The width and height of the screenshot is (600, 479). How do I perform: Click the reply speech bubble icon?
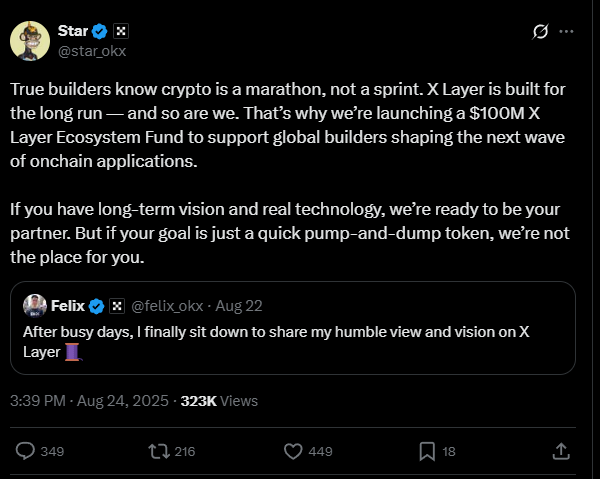27,451
